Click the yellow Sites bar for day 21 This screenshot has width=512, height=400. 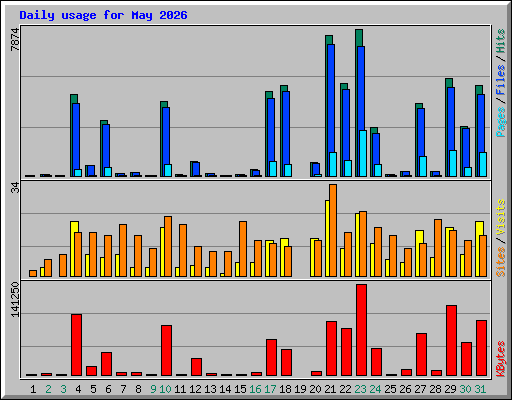pos(327,238)
